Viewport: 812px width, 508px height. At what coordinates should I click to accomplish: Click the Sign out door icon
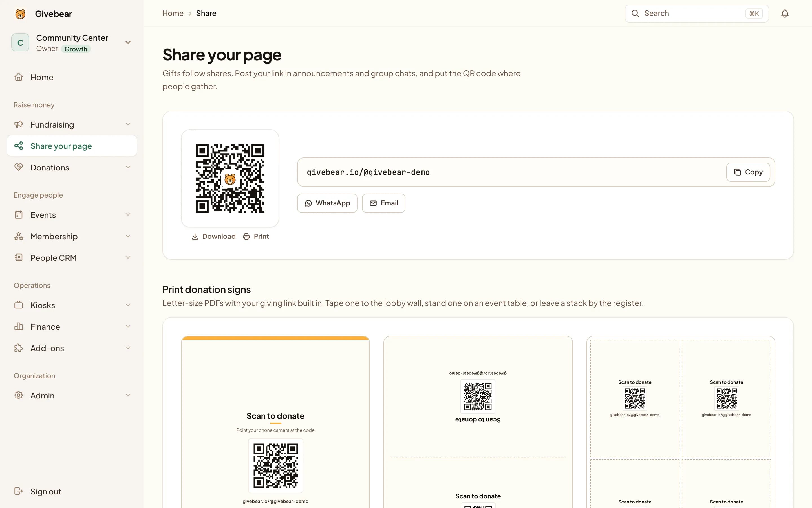19,491
